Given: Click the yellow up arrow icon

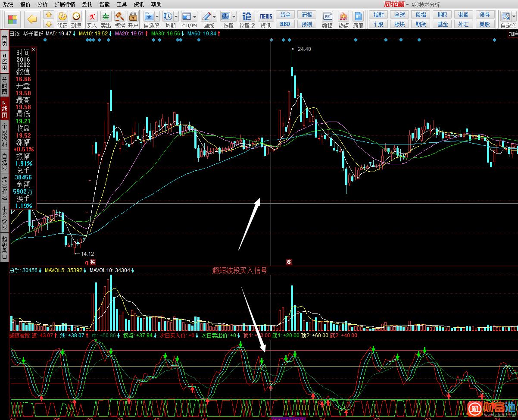Looking at the screenshot, I should (x=49, y=16).
